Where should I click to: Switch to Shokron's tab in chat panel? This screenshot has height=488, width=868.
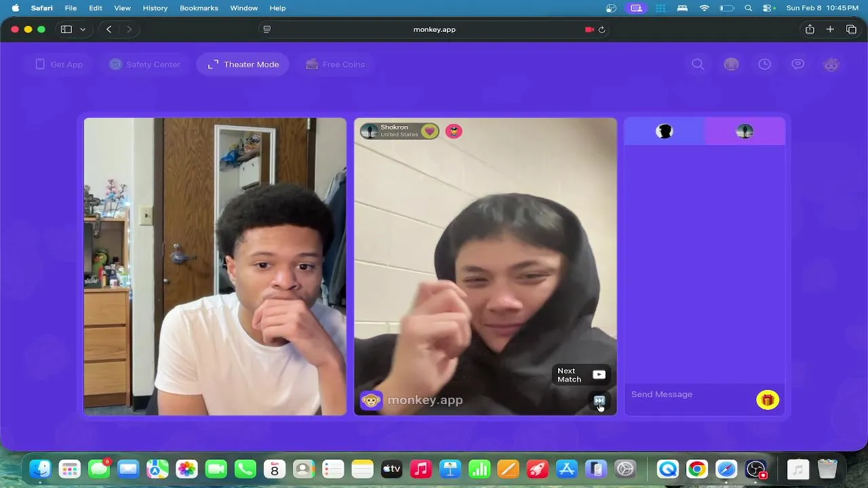(x=745, y=131)
